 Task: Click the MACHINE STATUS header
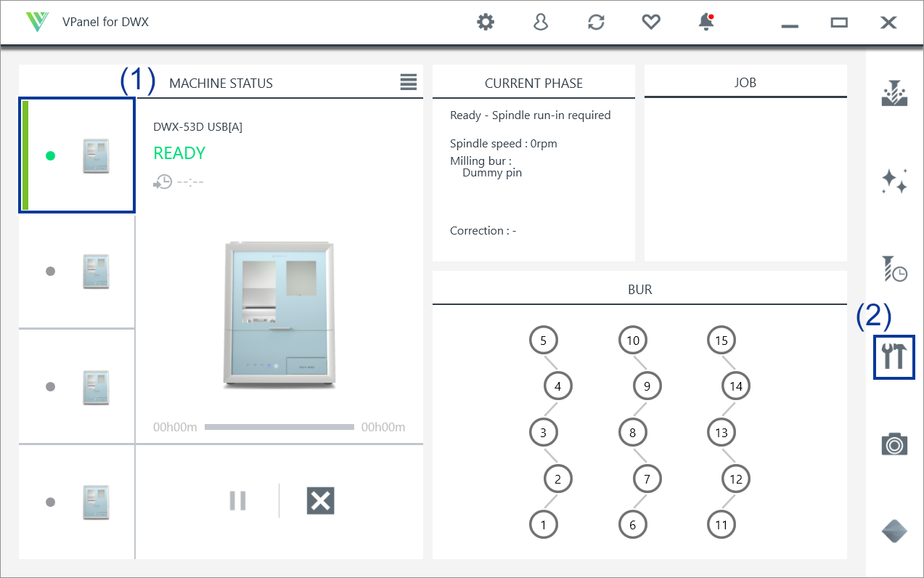[x=221, y=83]
